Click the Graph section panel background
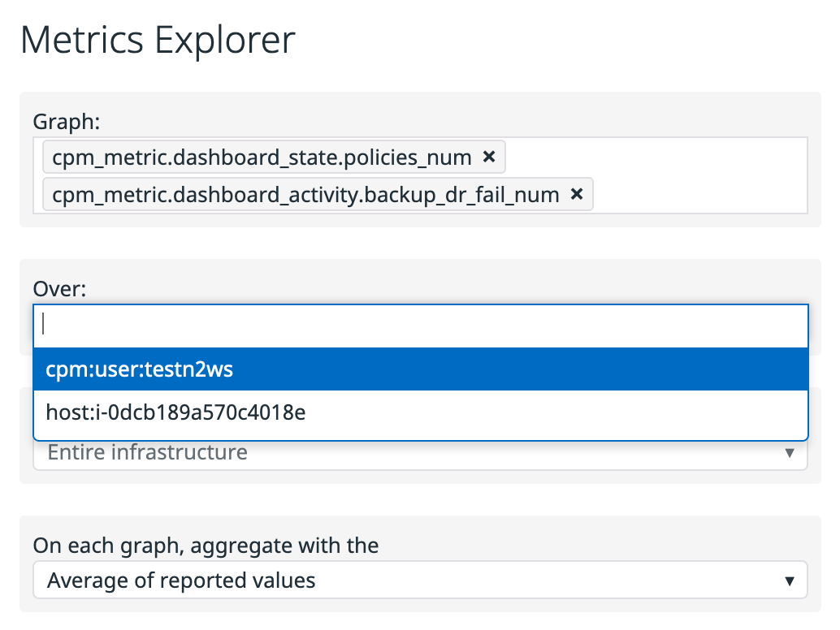The width and height of the screenshot is (840, 630). (487, 114)
